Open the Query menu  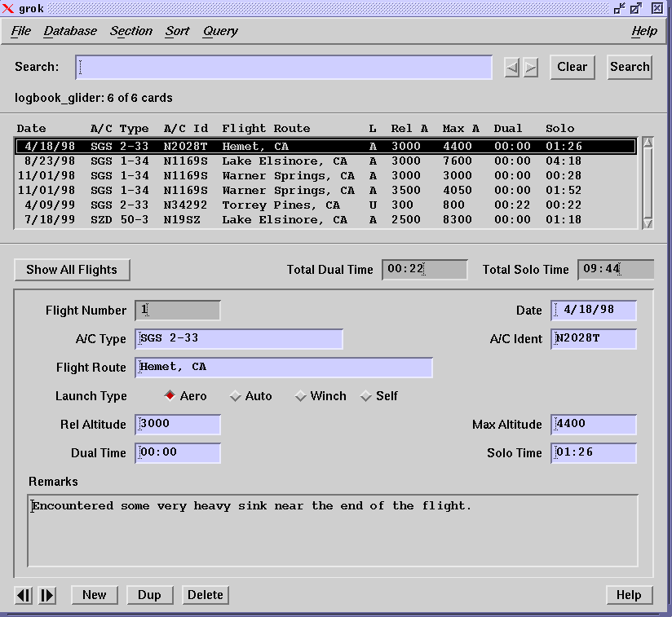click(x=220, y=31)
